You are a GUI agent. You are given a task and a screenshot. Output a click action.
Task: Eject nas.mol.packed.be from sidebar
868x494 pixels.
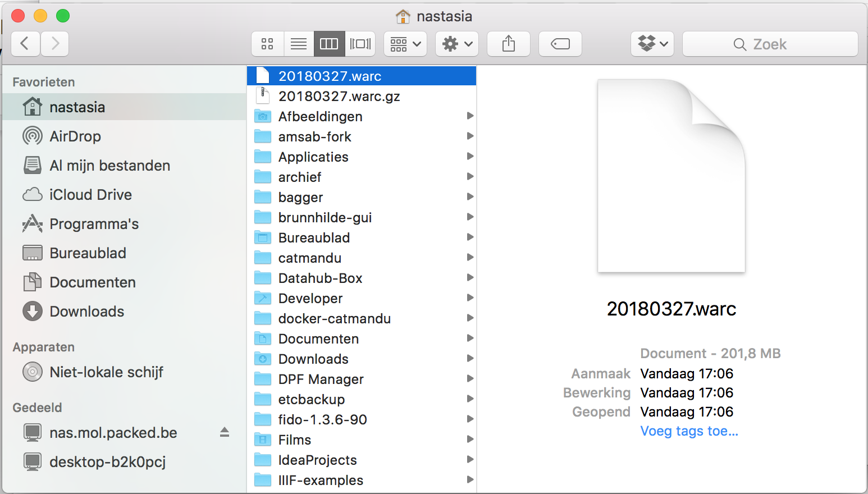click(225, 432)
